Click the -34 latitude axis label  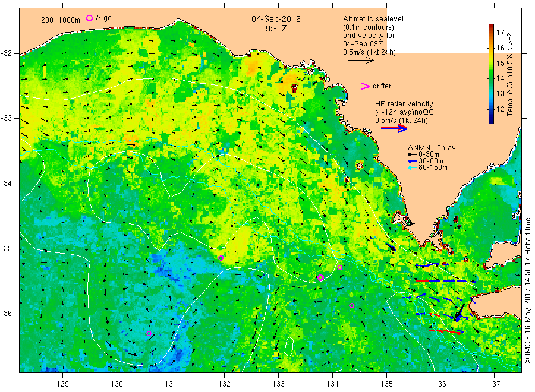pyautogui.click(x=7, y=184)
